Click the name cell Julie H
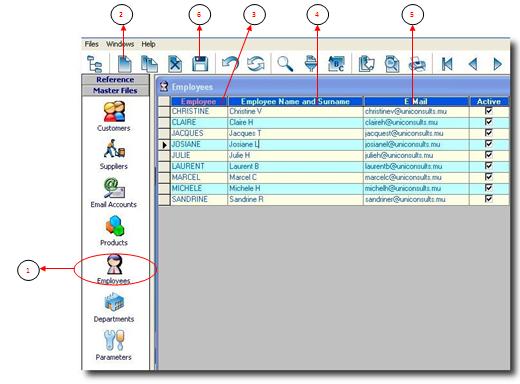The image size is (520, 384). coord(295,155)
